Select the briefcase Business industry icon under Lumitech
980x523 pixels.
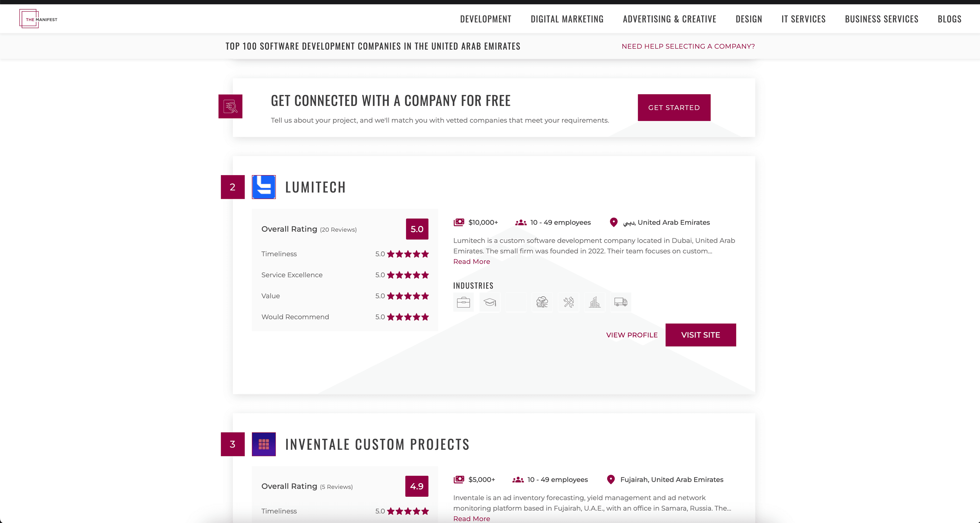tap(463, 302)
